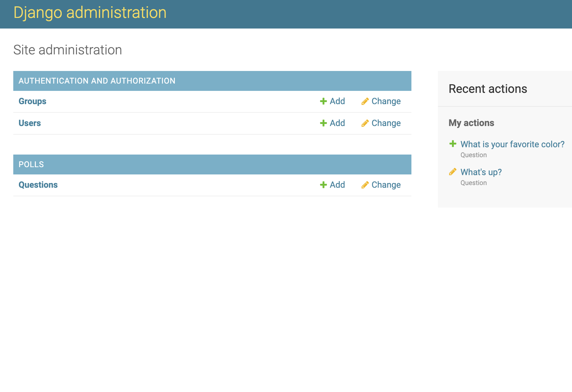The height and width of the screenshot is (392, 572).
Task: Click the pencil icon in Groups row
Action: [365, 101]
